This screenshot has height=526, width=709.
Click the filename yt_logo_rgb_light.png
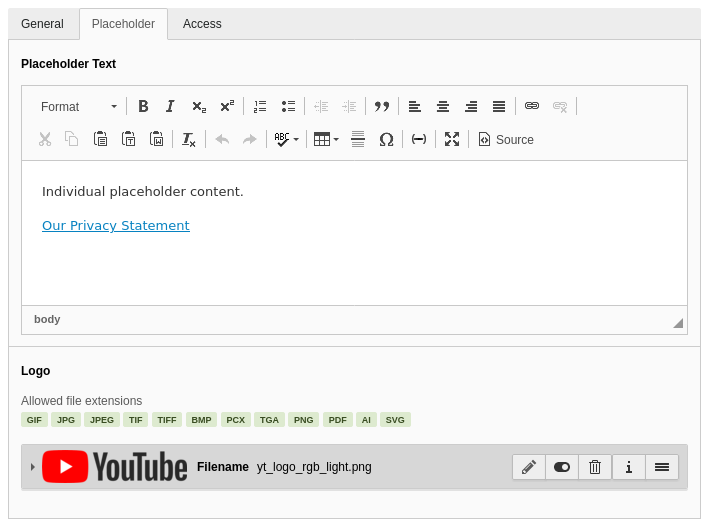click(314, 467)
